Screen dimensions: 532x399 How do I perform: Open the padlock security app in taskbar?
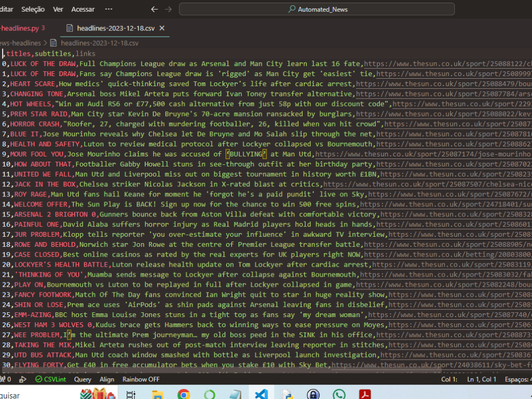[x=313, y=395]
